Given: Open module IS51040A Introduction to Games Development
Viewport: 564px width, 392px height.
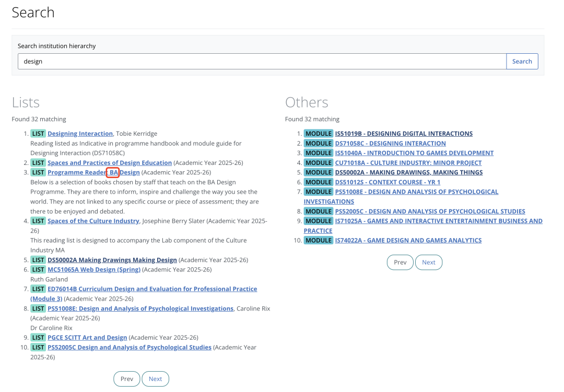Looking at the screenshot, I should 414,153.
